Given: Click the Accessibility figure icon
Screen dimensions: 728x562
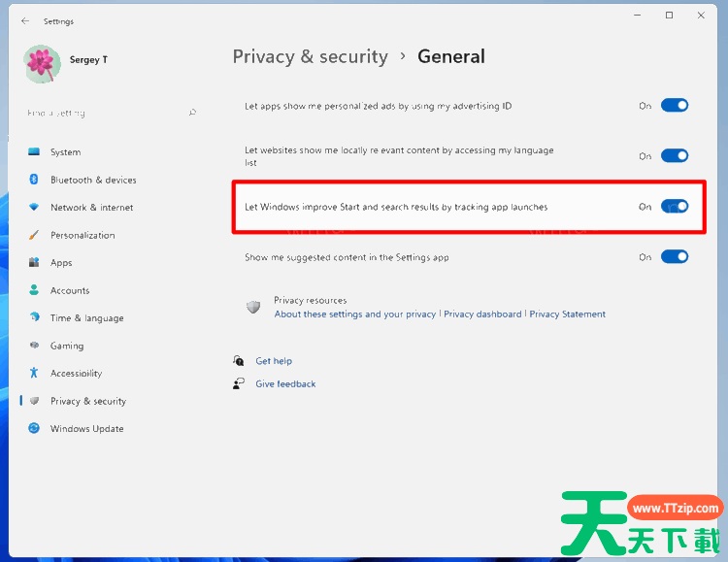Looking at the screenshot, I should (34, 373).
